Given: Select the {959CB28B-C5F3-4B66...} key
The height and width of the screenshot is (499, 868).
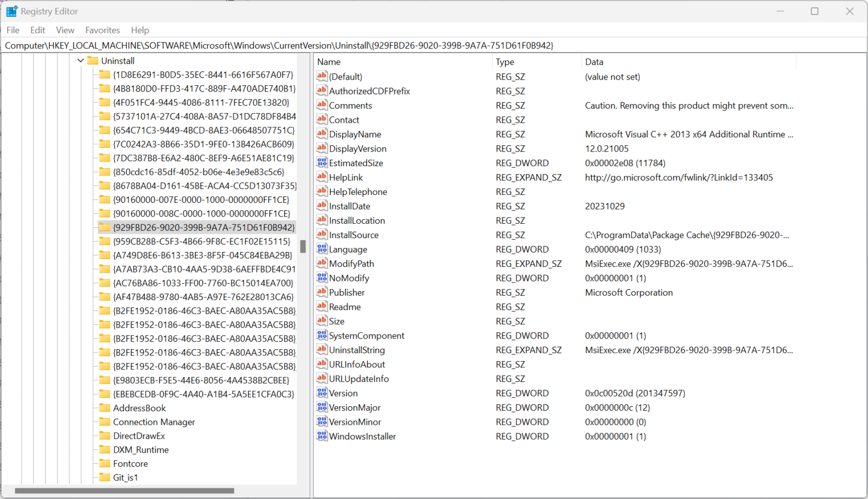Looking at the screenshot, I should (202, 241).
